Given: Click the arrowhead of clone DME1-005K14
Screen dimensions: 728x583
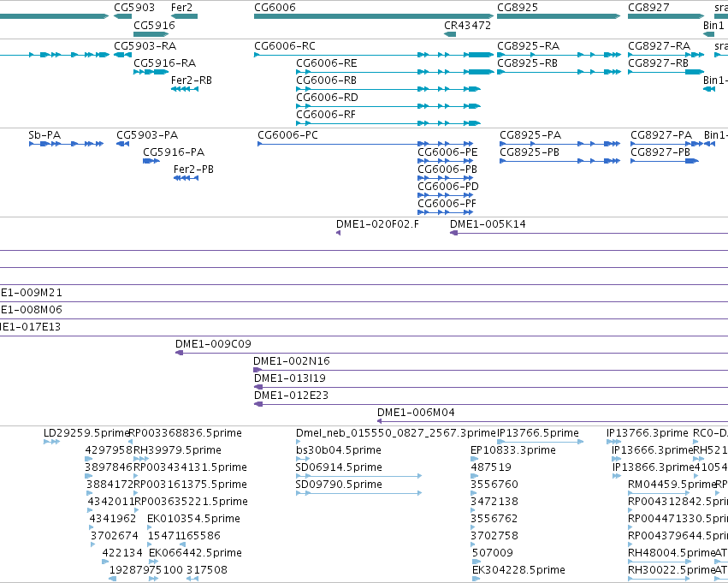Looking at the screenshot, I should click(x=454, y=233).
